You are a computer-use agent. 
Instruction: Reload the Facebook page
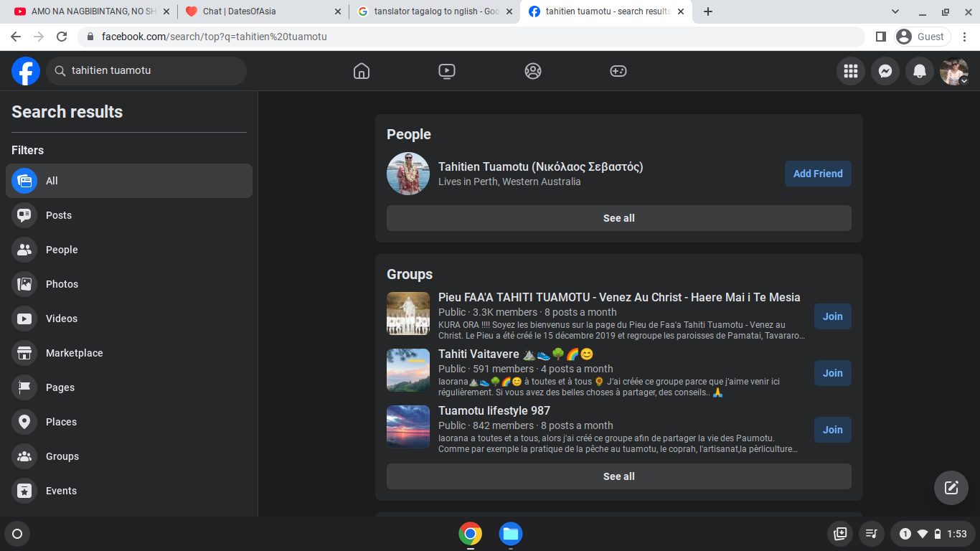point(62,37)
